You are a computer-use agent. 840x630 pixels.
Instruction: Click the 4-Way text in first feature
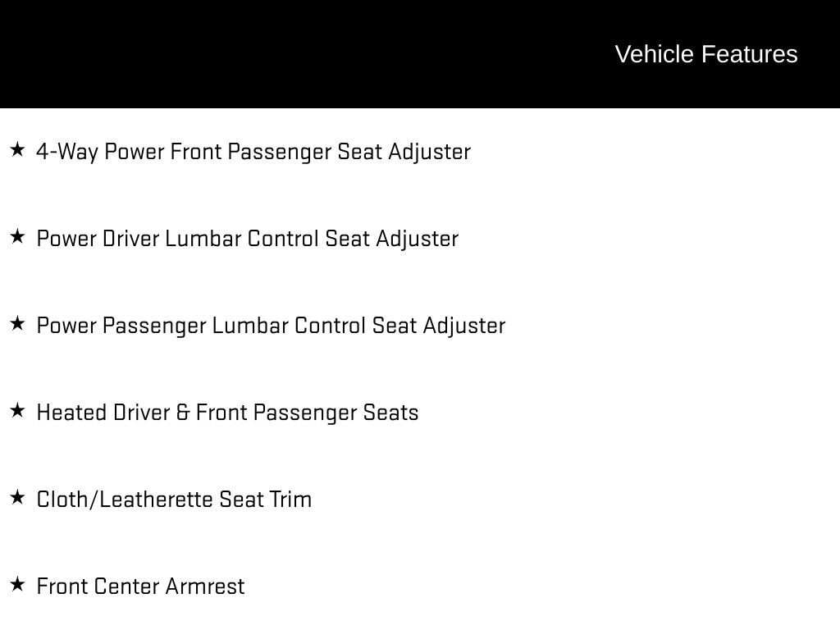tap(67, 152)
